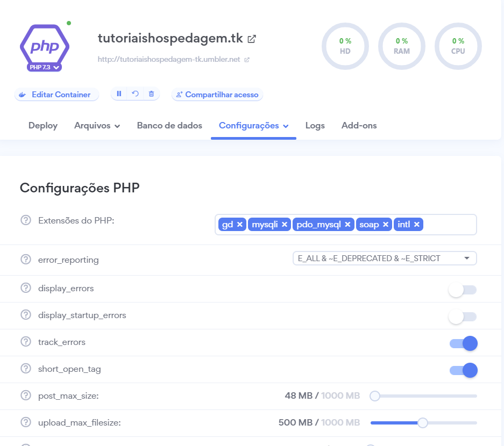Viewport: 504px width, 446px height.
Task: Remove the soap PHP extension
Action: click(385, 225)
